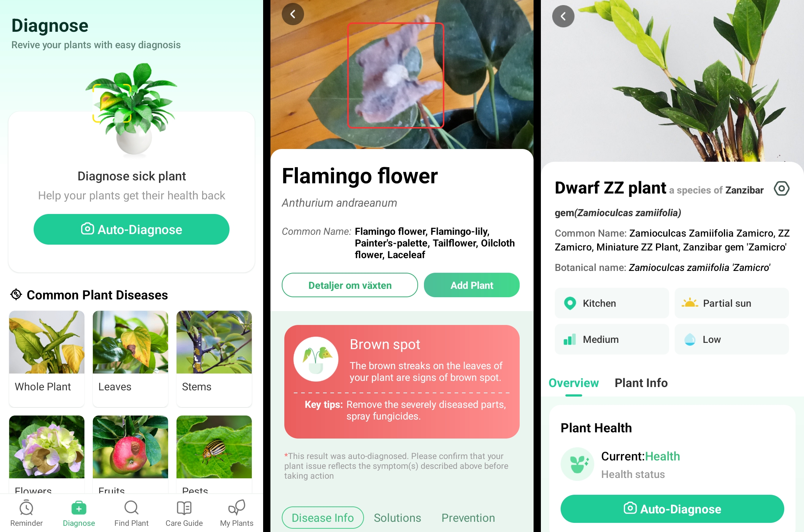Viewport: 804px width, 532px height.
Task: Open the Leaves disease thumbnail
Action: 130,358
